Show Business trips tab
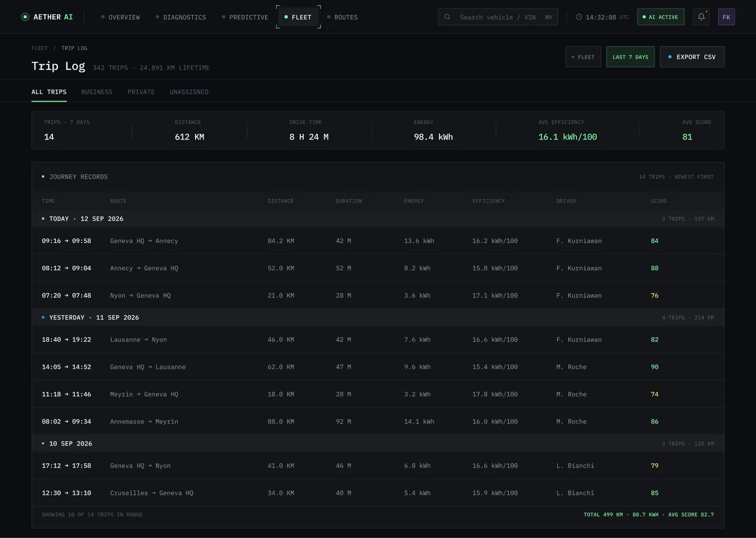This screenshot has width=756, height=538. (97, 92)
